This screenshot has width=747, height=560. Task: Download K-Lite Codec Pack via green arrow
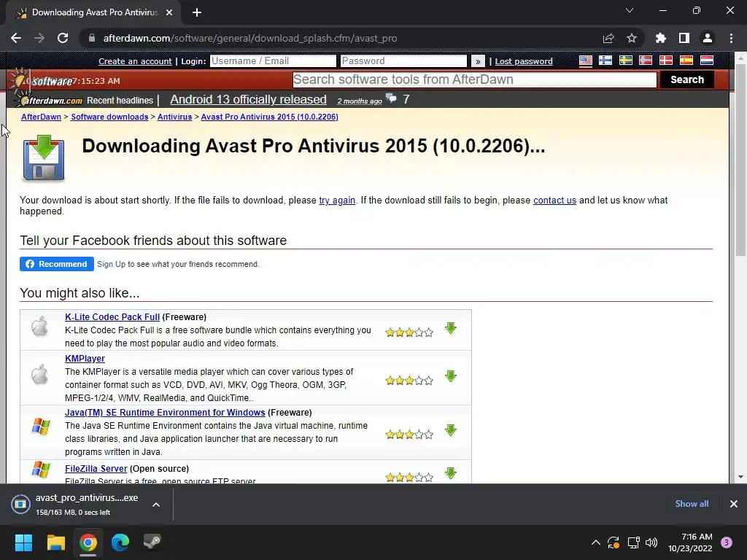point(451,328)
